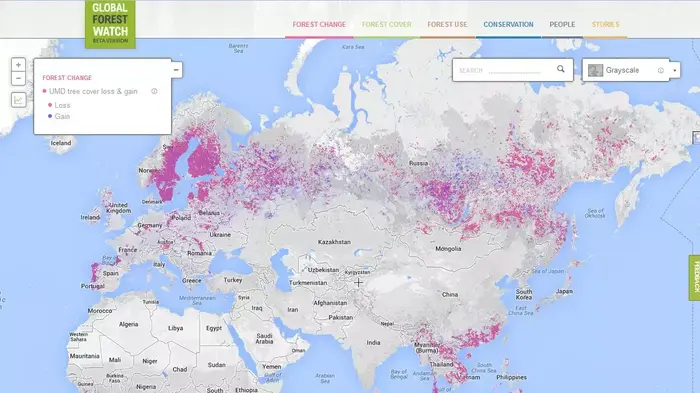
Task: Click the Philippines label on map
Action: pyautogui.click(x=512, y=377)
